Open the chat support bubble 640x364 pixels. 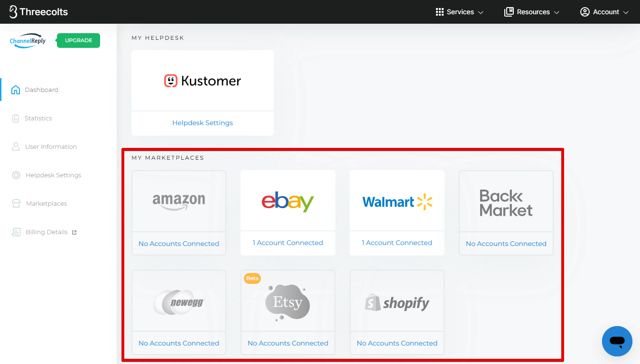point(617,341)
